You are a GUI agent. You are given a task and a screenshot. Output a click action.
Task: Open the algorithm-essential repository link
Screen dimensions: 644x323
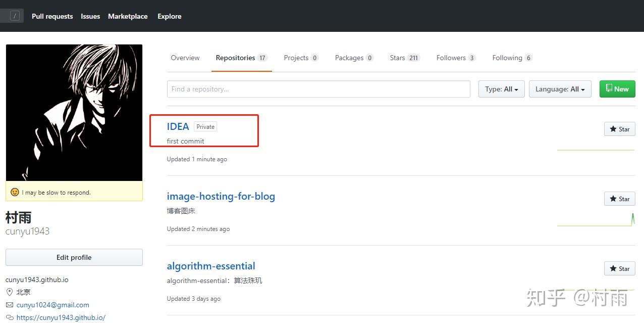[x=211, y=266]
